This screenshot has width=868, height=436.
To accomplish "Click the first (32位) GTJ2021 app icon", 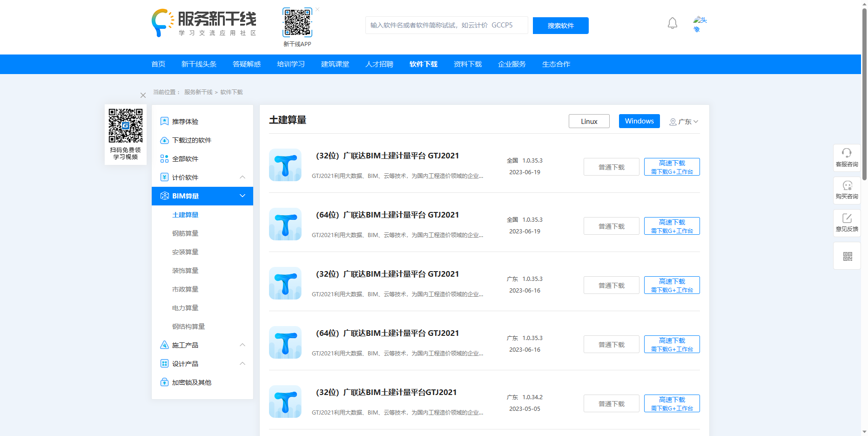I will (285, 165).
